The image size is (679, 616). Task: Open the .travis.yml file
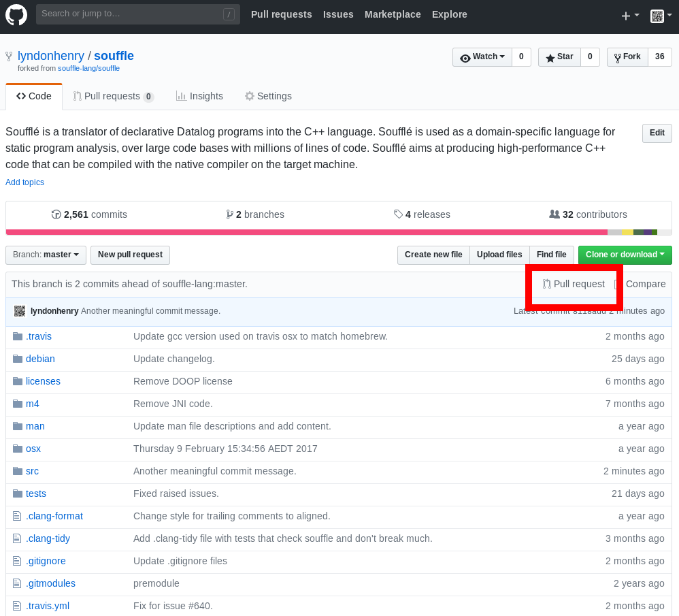click(x=47, y=606)
